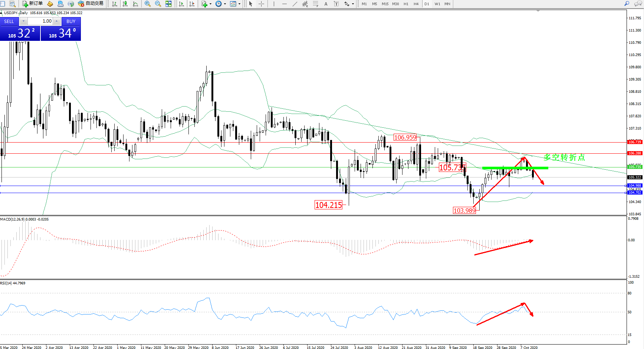This screenshot has height=349, width=644.
Task: Select the crosshair tool
Action: pyautogui.click(x=261, y=4)
